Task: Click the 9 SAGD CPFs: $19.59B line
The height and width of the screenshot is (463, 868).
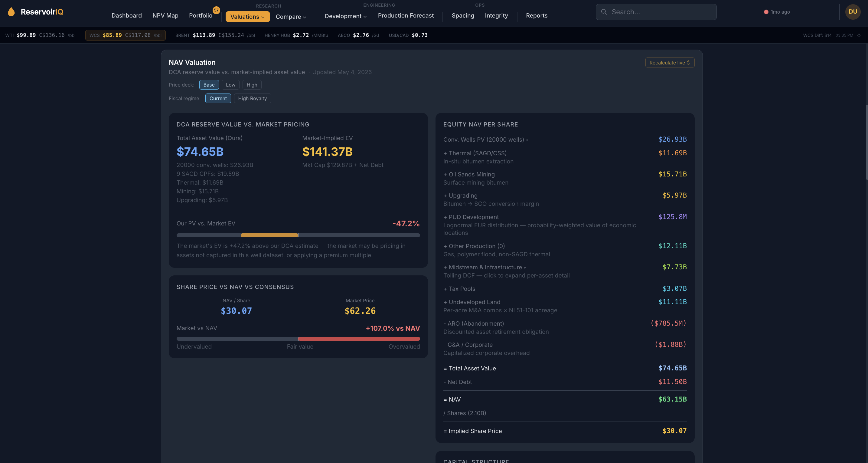Action: coord(207,174)
